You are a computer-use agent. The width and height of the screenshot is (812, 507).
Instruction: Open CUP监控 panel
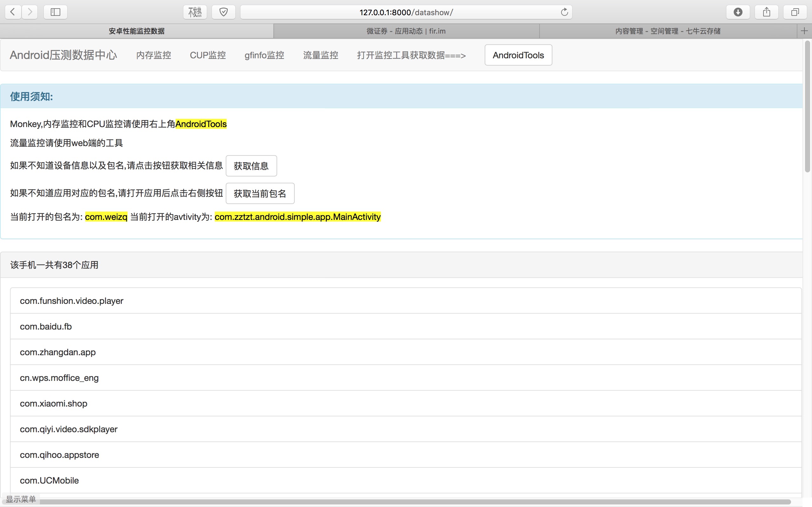(208, 55)
